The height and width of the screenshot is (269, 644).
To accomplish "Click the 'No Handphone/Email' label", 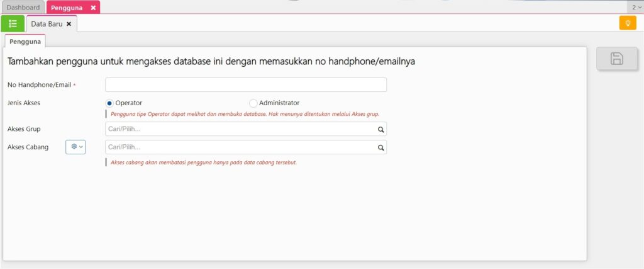I will pos(40,84).
